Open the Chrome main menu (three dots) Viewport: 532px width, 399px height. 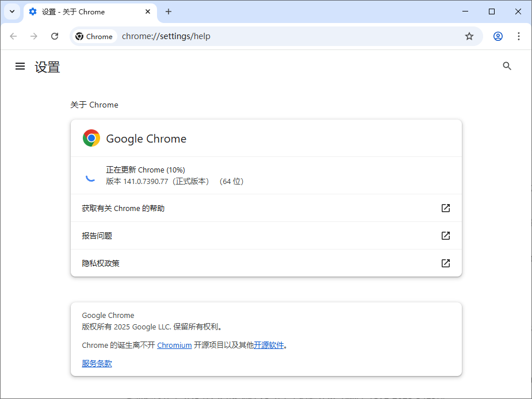click(519, 36)
